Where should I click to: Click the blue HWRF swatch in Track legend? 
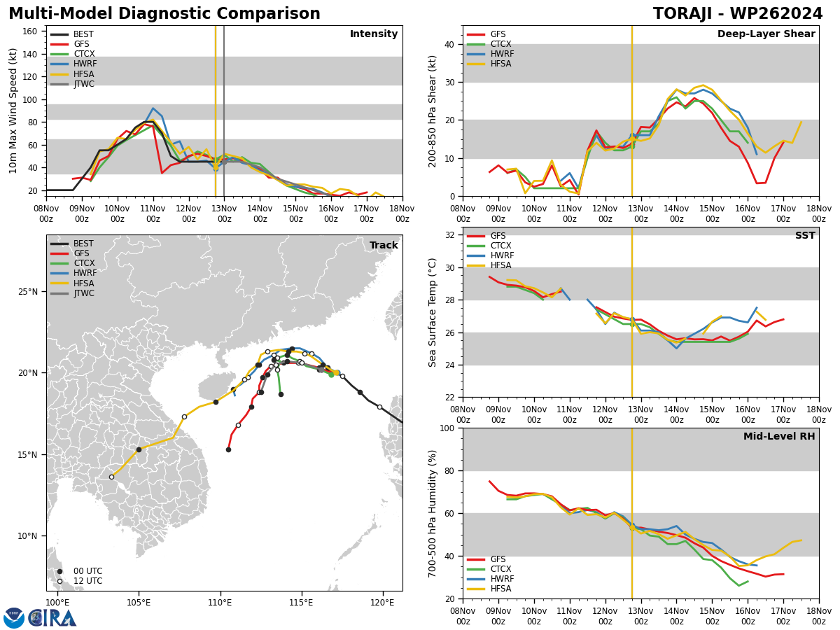point(59,274)
